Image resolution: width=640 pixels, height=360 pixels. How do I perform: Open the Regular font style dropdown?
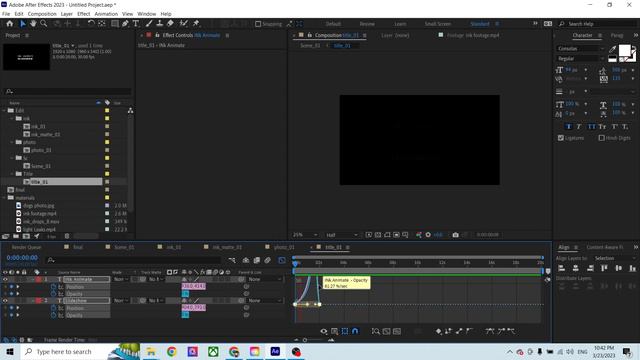tap(580, 59)
